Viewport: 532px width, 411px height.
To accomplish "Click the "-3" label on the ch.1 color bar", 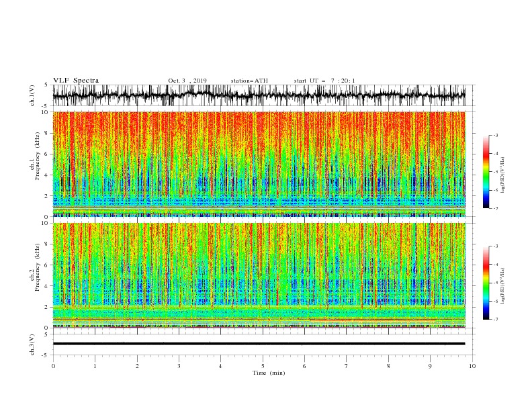I will tap(495, 135).
